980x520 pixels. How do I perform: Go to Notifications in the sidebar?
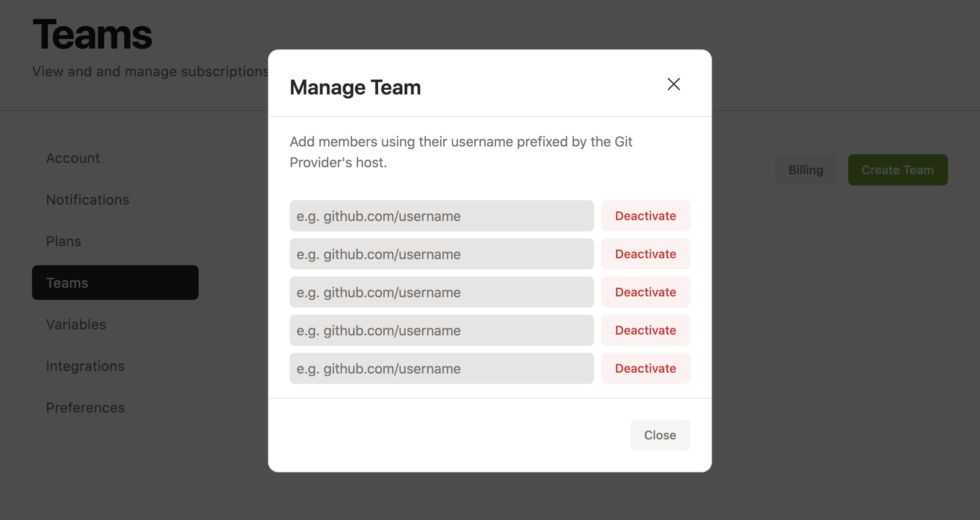coord(88,200)
